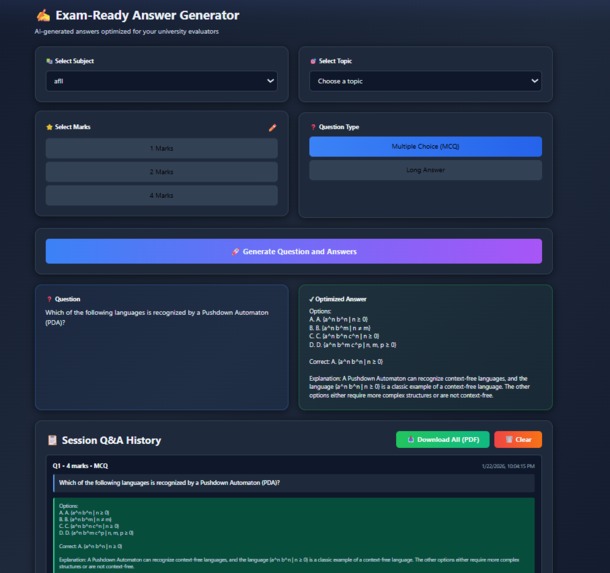Click the checkmark beside Optimized Answer
Image resolution: width=610 pixels, height=573 pixels.
pos(311,299)
